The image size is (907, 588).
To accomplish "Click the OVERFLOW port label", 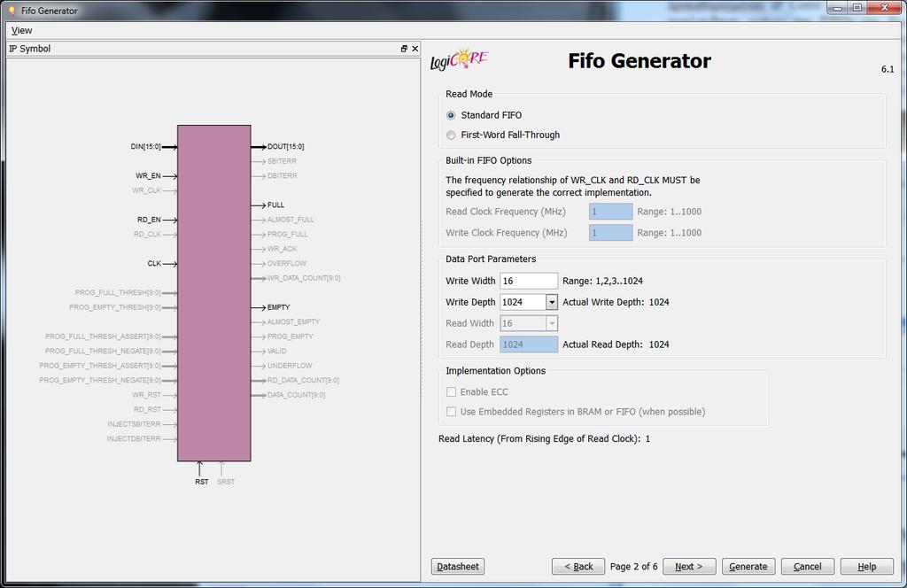I will click(287, 264).
